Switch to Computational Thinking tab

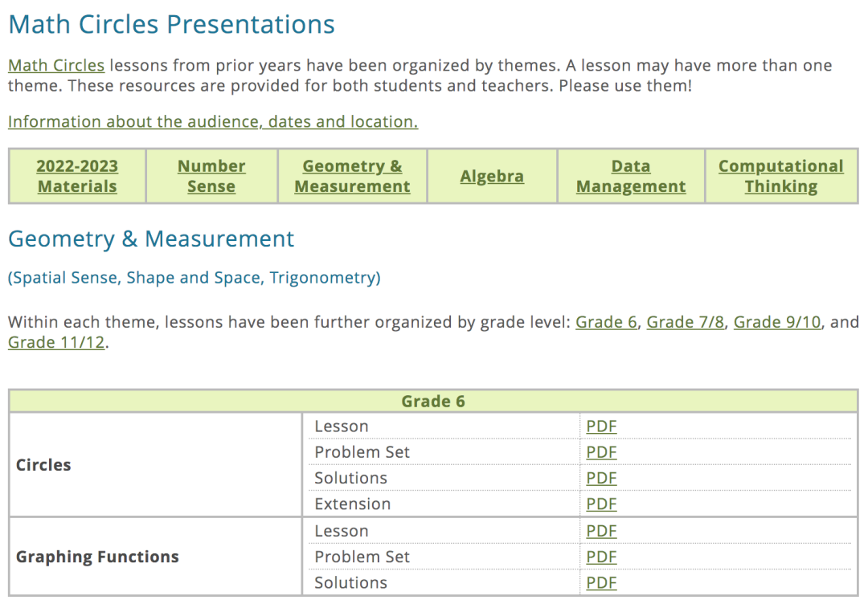click(x=780, y=176)
